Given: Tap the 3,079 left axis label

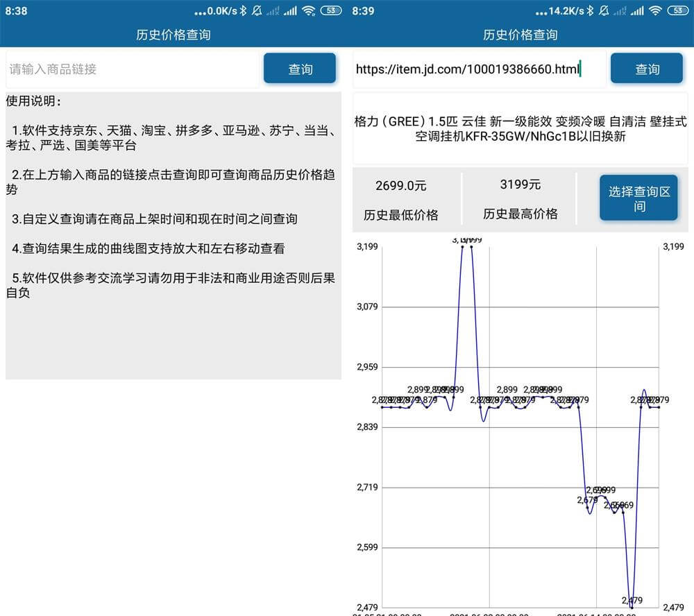Looking at the screenshot, I should tap(367, 307).
